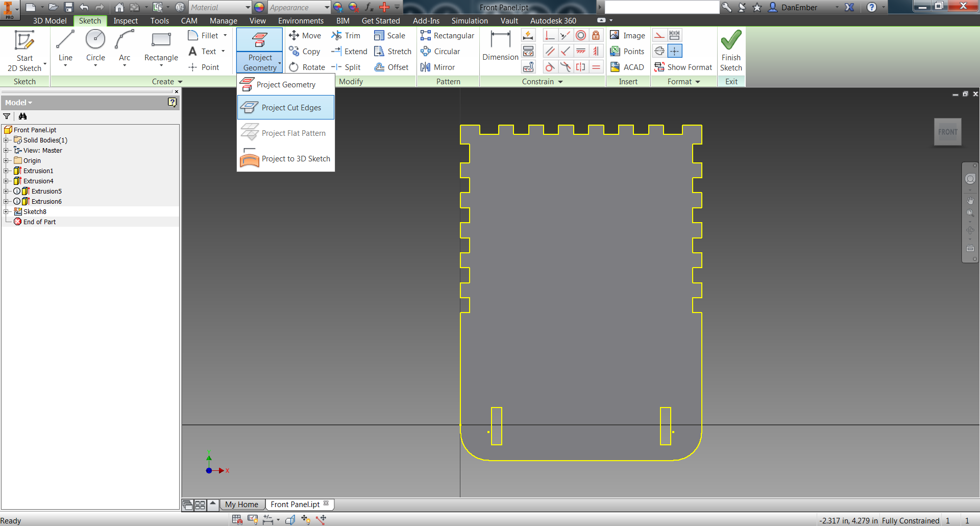Viewport: 980px width, 526px height.
Task: Toggle Show Format
Action: [x=683, y=67]
